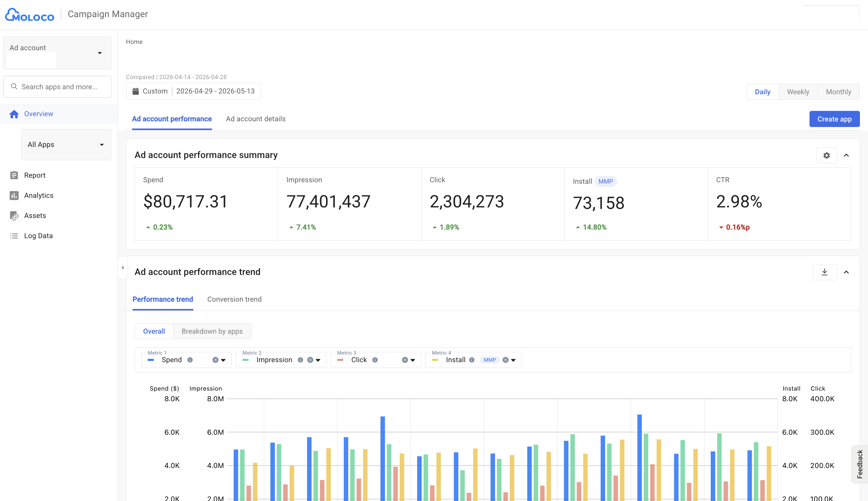The image size is (868, 501).
Task: Select the Overall view
Action: 154,331
